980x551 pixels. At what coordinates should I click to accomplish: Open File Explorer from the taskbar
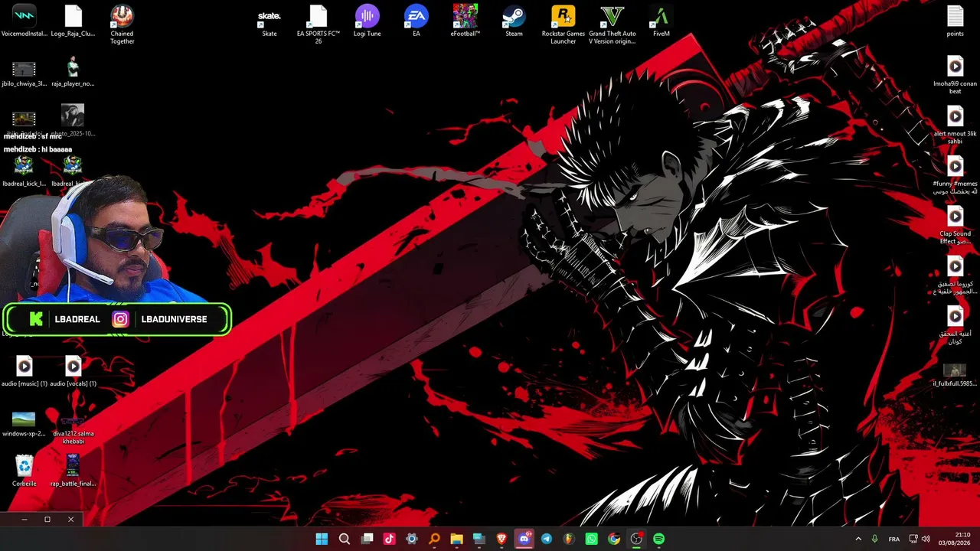point(456,539)
